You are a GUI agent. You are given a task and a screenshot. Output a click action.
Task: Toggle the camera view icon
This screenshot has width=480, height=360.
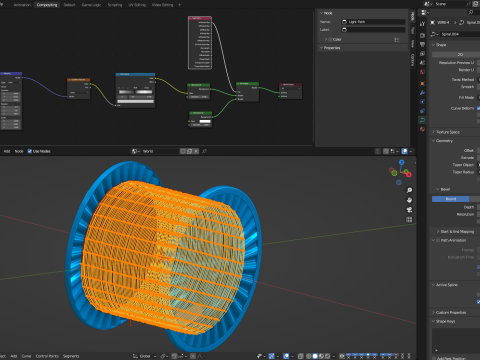[409, 210]
